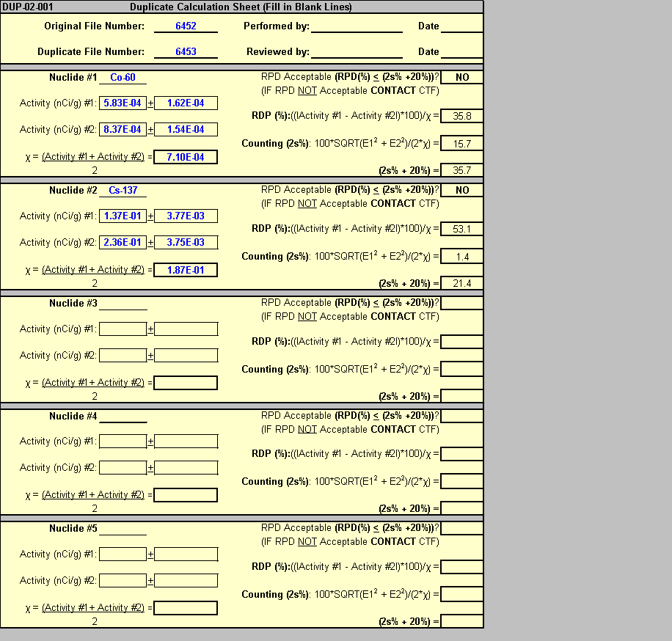This screenshot has height=641, width=672.
Task: Click Nuclide #5 RDP (%) result box
Action: point(462,567)
